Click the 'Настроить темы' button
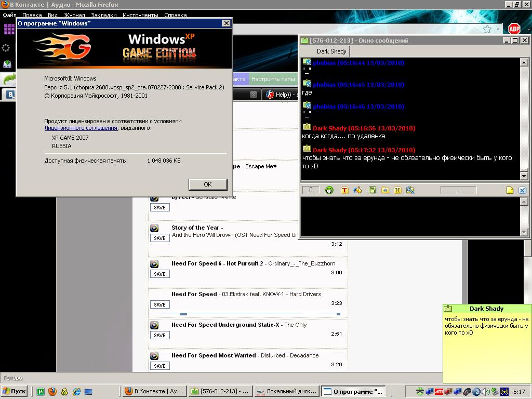The height and width of the screenshot is (399, 532). [x=273, y=79]
